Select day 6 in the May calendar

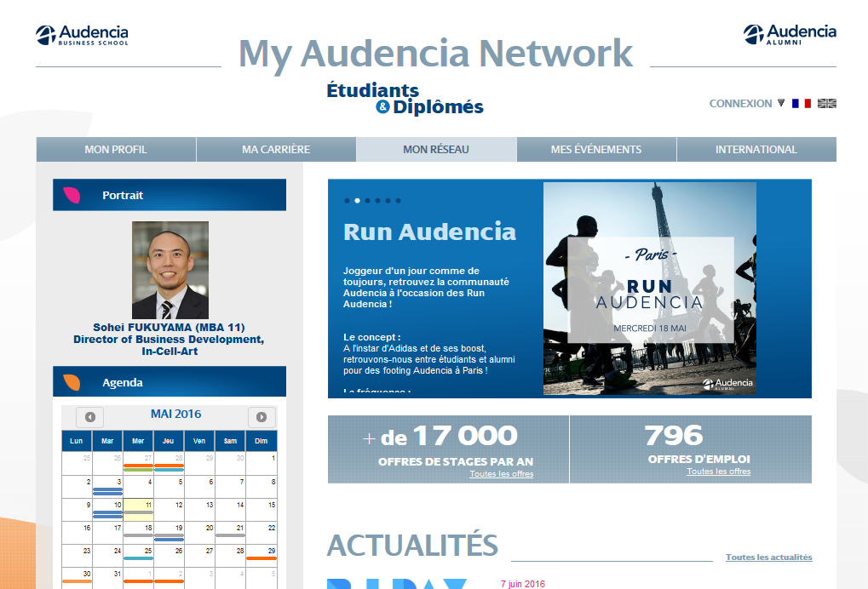199,487
